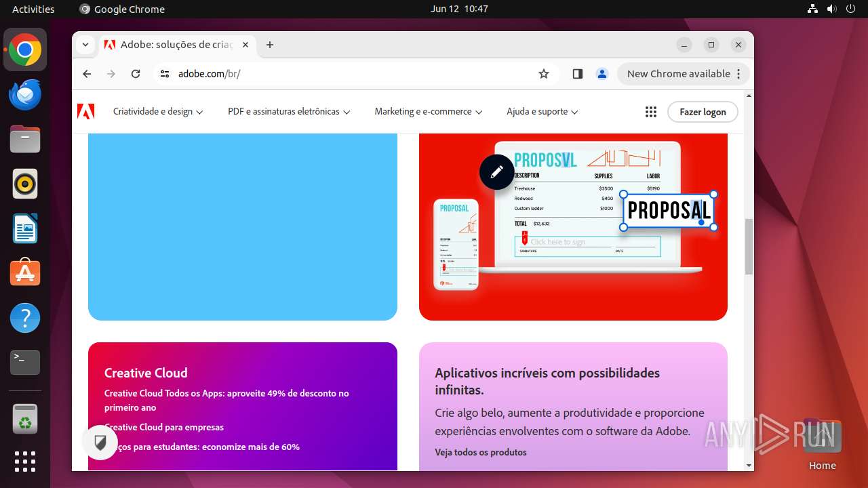Open the Trash from the dock
This screenshot has height=488, width=868.
click(25, 419)
